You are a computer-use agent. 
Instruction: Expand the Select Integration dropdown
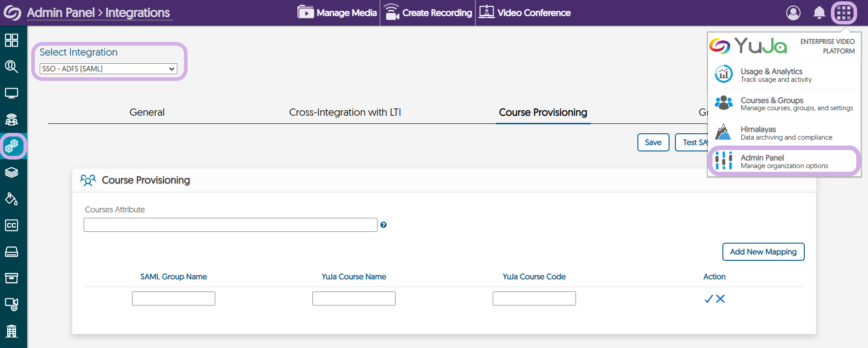[x=108, y=69]
